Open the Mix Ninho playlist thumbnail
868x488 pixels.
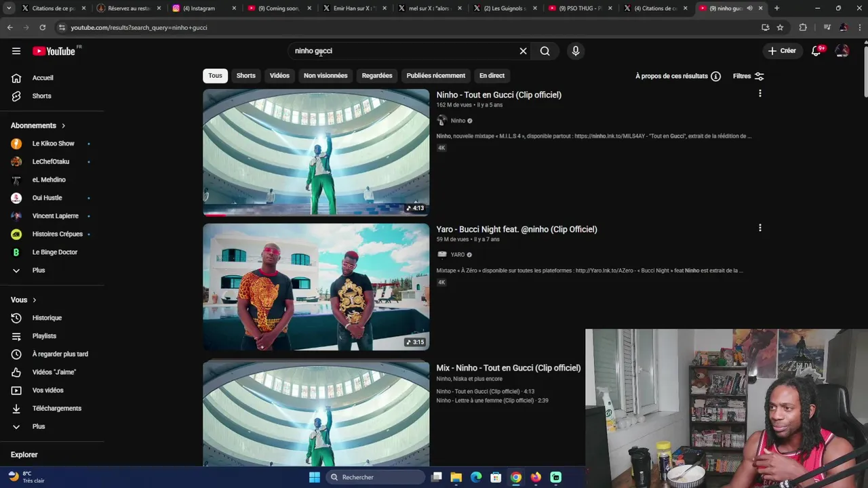316,413
